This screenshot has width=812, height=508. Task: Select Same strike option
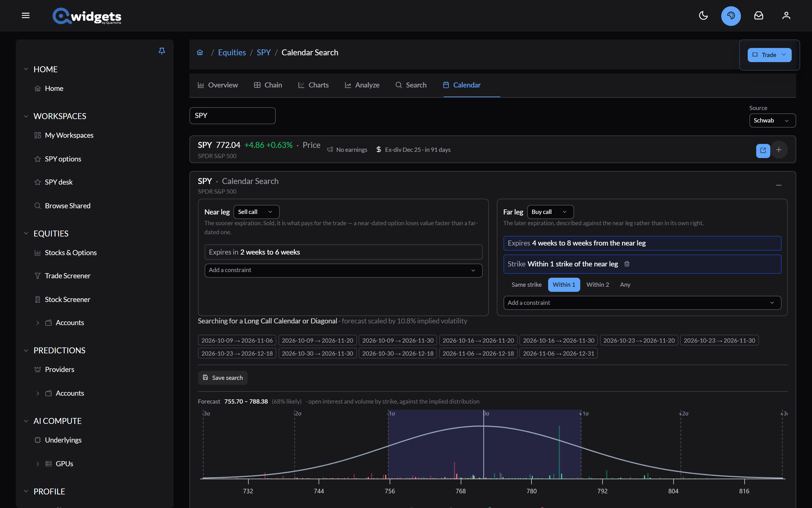click(x=526, y=285)
